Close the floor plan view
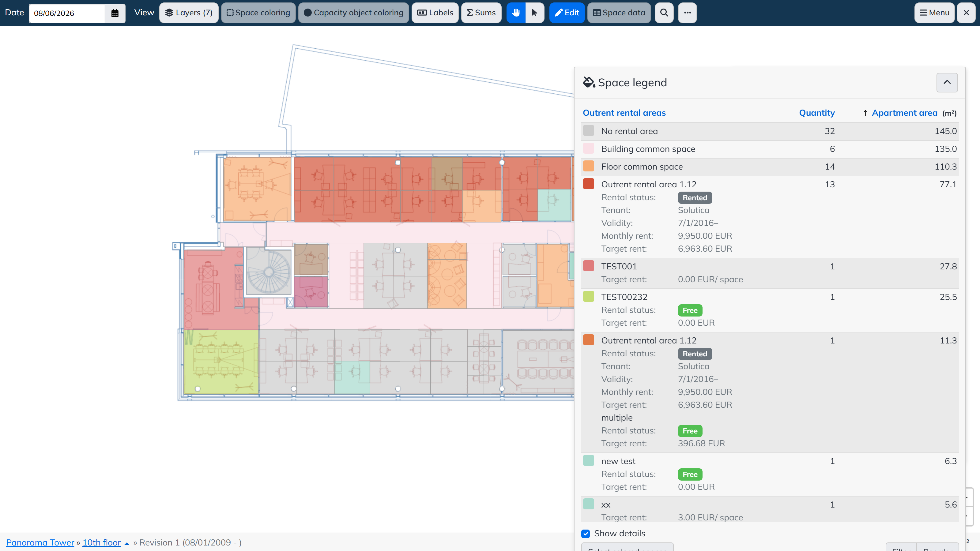This screenshot has height=551, width=980. point(966,13)
